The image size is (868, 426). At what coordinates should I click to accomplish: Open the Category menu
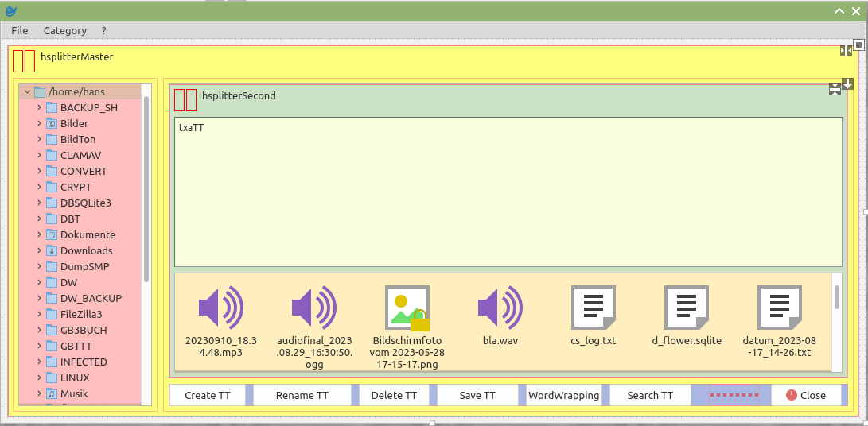[x=65, y=30]
